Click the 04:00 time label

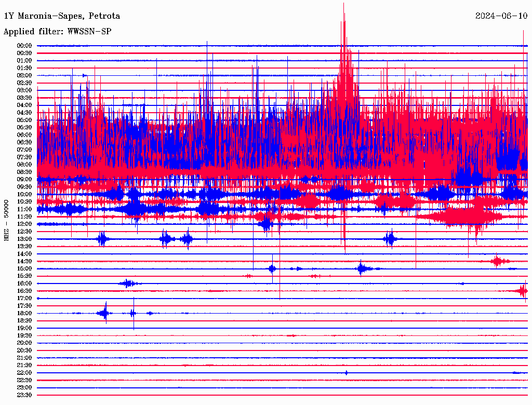click(x=24, y=105)
